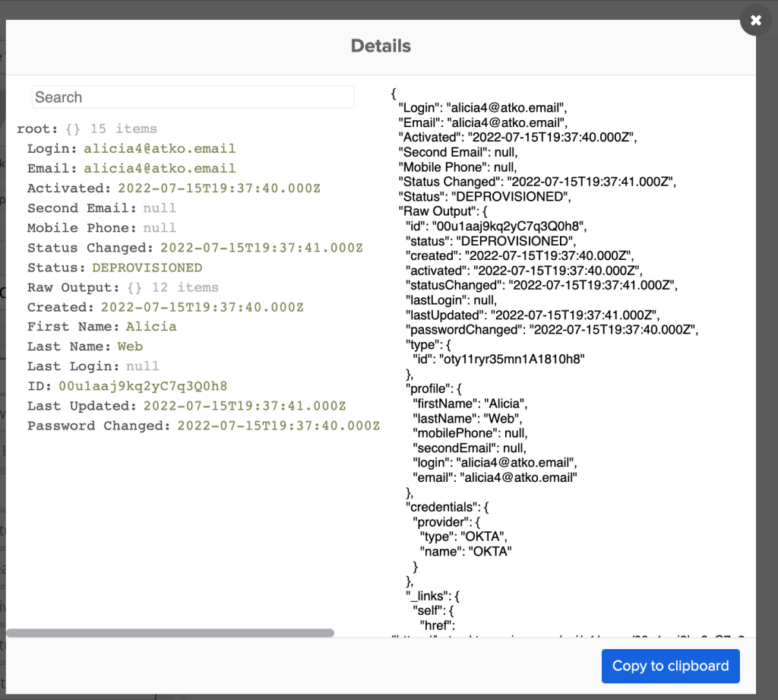This screenshot has height=700, width=778.
Task: Click the Last Name Web entry
Action: point(84,347)
